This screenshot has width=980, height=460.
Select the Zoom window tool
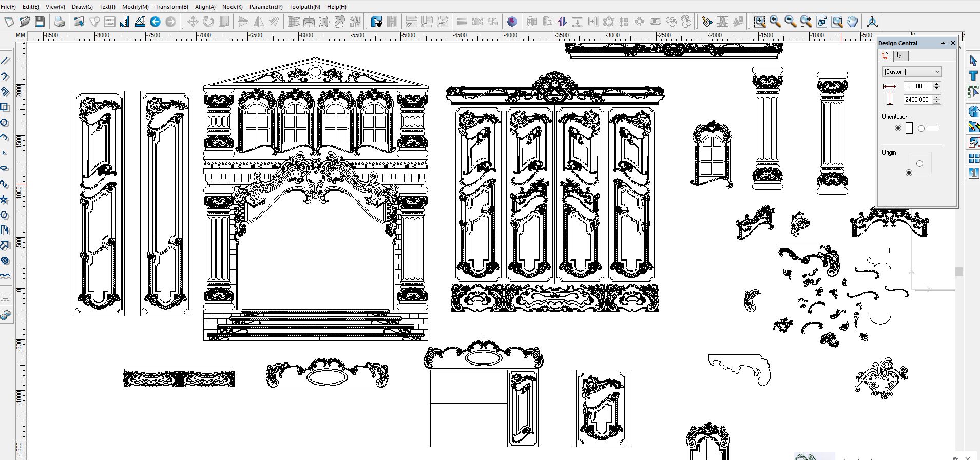tap(760, 22)
